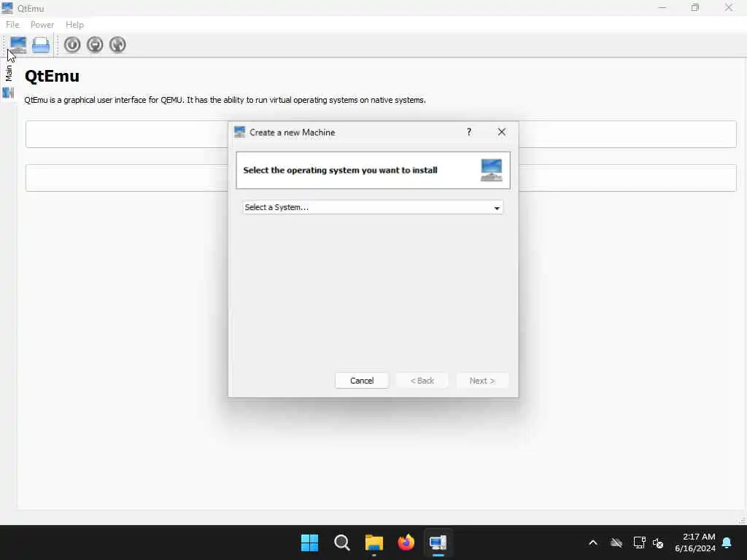Screen dimensions: 747x560
Task: Open the Windows Start menu
Action: [x=309, y=542]
